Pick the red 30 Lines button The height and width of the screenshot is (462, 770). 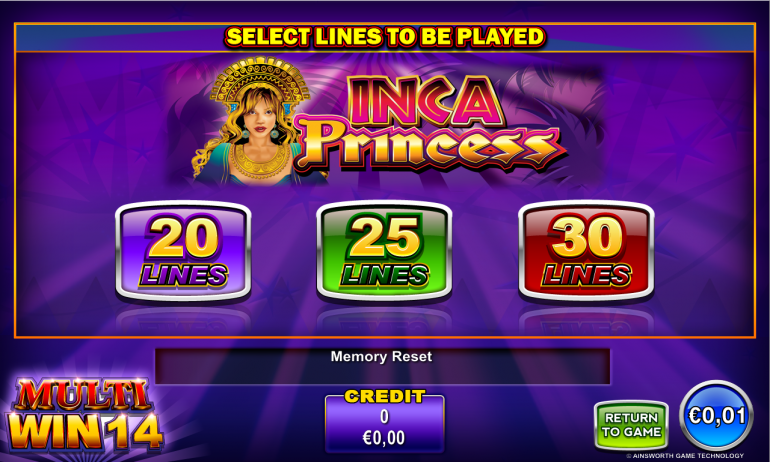point(586,250)
